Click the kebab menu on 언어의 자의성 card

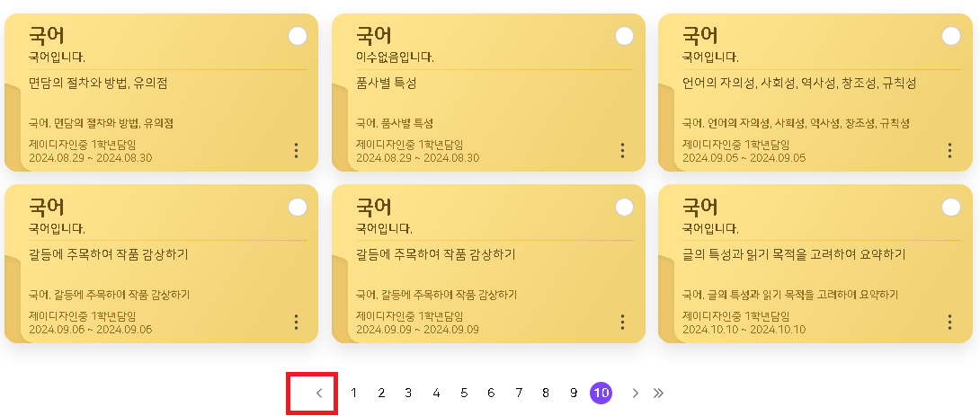tap(949, 150)
